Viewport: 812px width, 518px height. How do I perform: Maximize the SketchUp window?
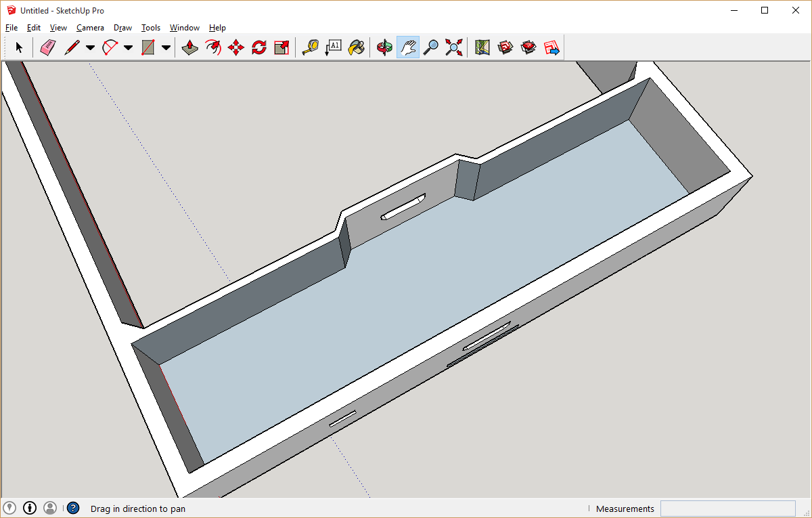tap(765, 10)
